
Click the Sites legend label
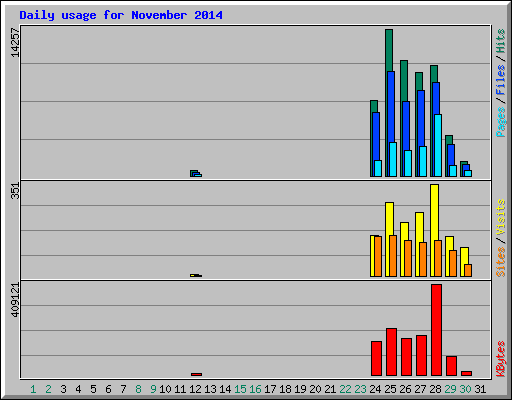tap(501, 262)
